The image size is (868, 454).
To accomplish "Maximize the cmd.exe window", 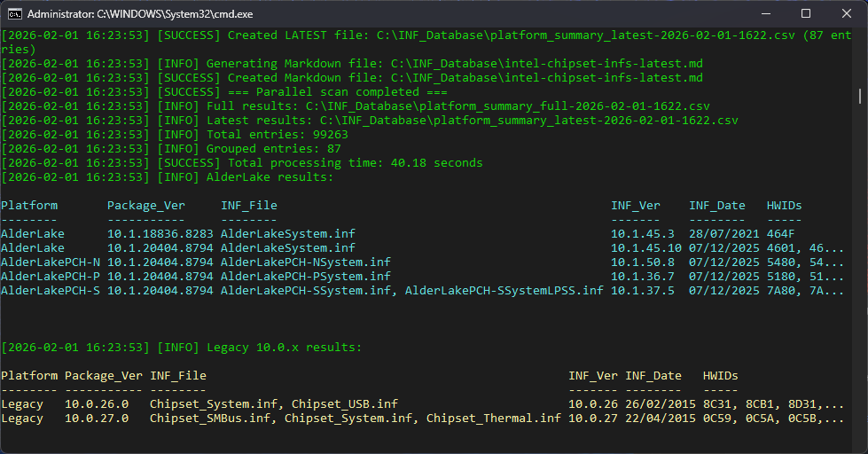I will coord(805,14).
